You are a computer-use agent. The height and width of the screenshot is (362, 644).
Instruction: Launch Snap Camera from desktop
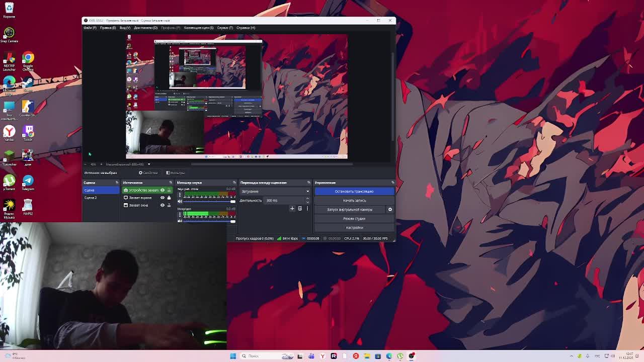click(9, 35)
